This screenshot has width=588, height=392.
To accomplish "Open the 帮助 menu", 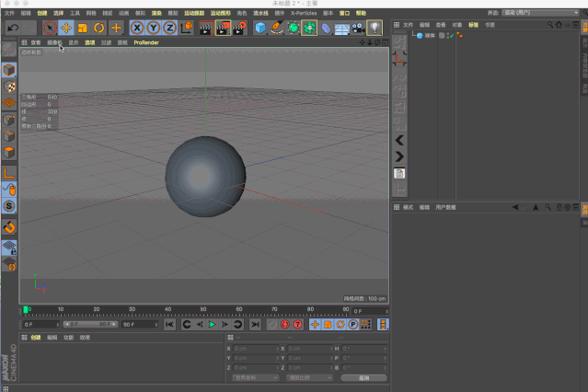I will click(x=361, y=13).
